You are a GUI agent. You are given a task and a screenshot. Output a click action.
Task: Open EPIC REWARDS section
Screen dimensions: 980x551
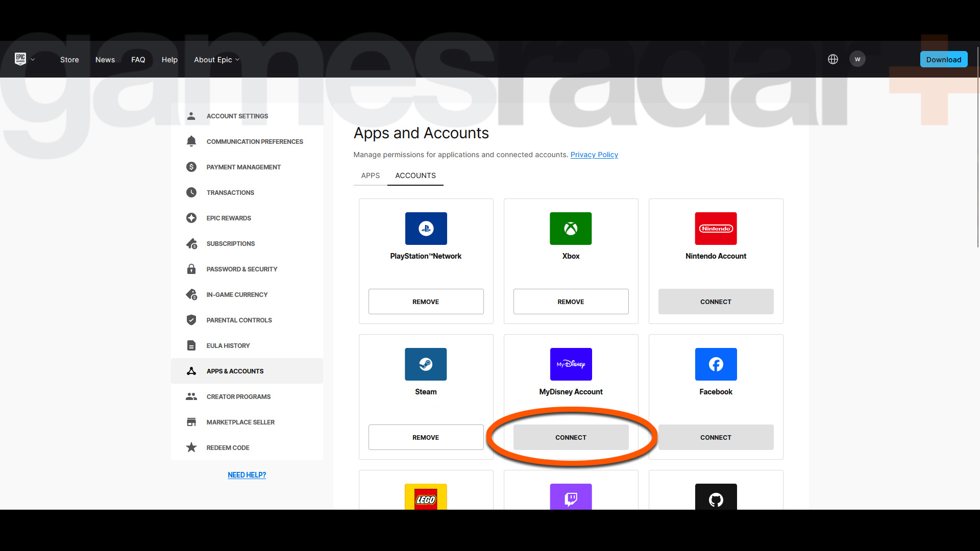coord(247,218)
